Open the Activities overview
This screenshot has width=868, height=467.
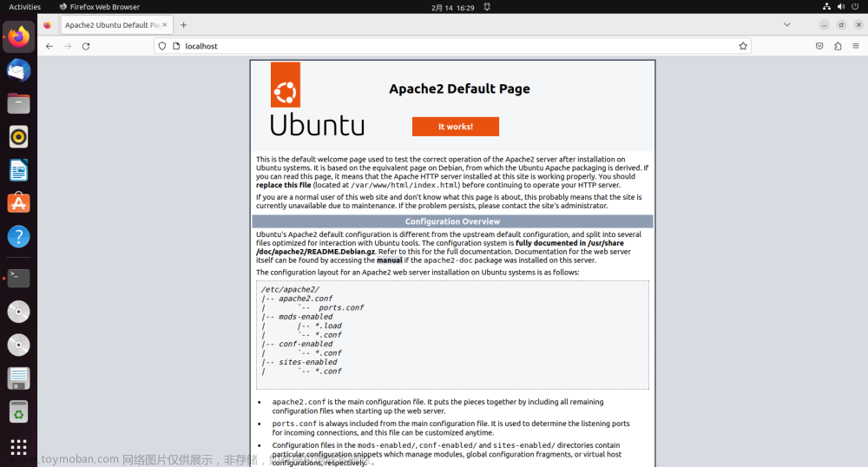pyautogui.click(x=25, y=7)
